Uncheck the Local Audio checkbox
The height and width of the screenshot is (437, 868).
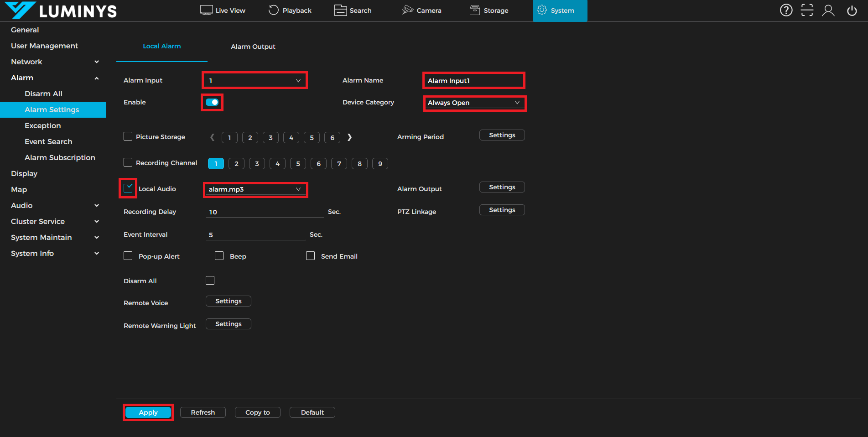pyautogui.click(x=128, y=188)
